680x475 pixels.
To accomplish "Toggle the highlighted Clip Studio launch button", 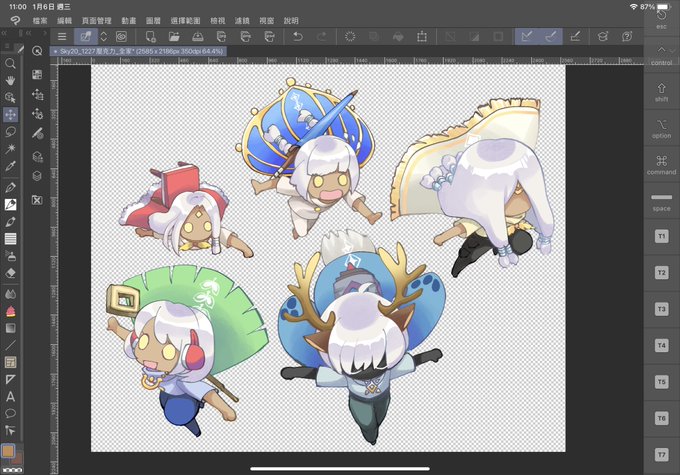I will [x=86, y=36].
